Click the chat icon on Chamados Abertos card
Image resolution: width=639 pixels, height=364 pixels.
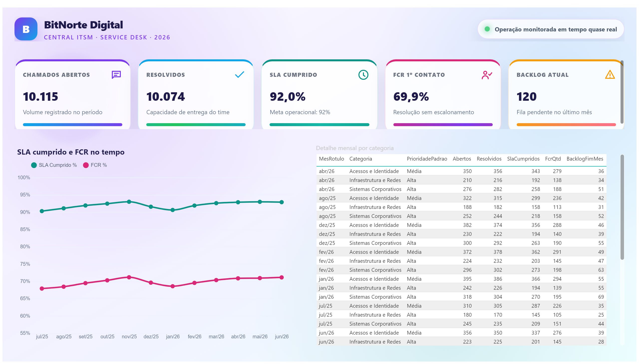point(116,75)
